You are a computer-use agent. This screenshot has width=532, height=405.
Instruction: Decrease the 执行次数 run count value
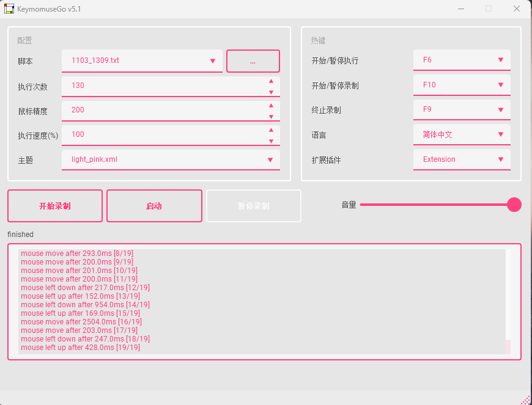click(x=271, y=92)
